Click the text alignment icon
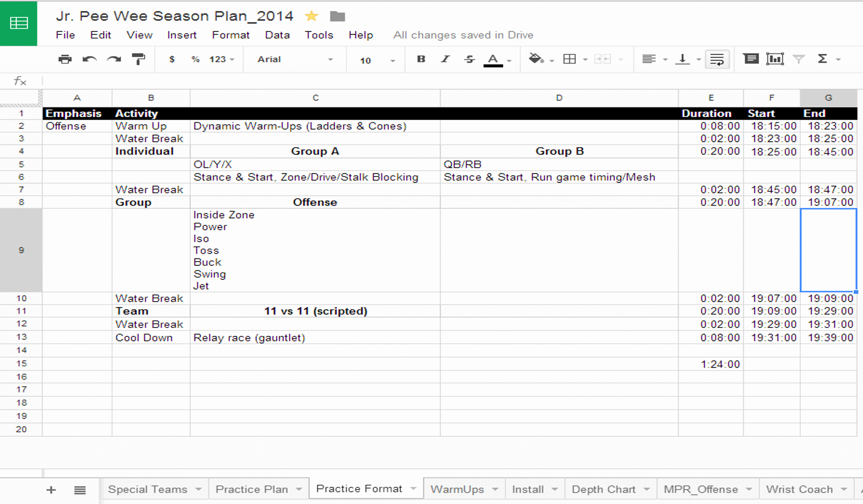Screen dimensions: 863x504 (648, 59)
